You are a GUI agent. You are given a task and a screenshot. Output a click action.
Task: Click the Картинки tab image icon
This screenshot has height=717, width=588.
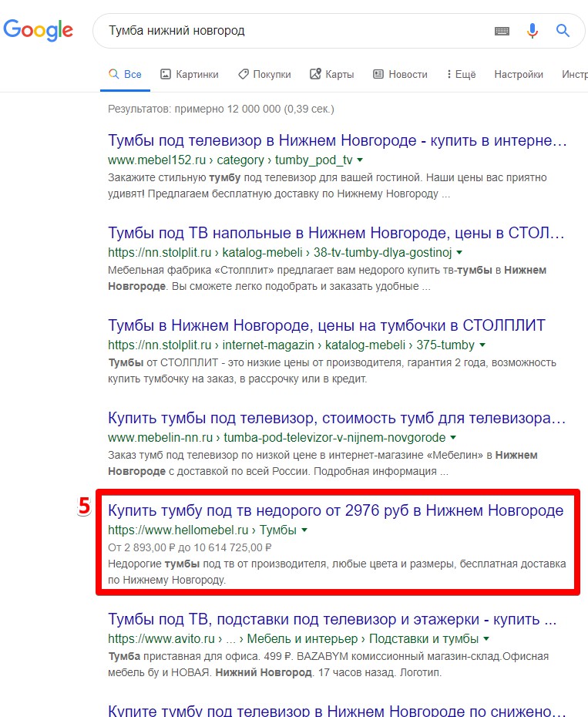(x=165, y=74)
